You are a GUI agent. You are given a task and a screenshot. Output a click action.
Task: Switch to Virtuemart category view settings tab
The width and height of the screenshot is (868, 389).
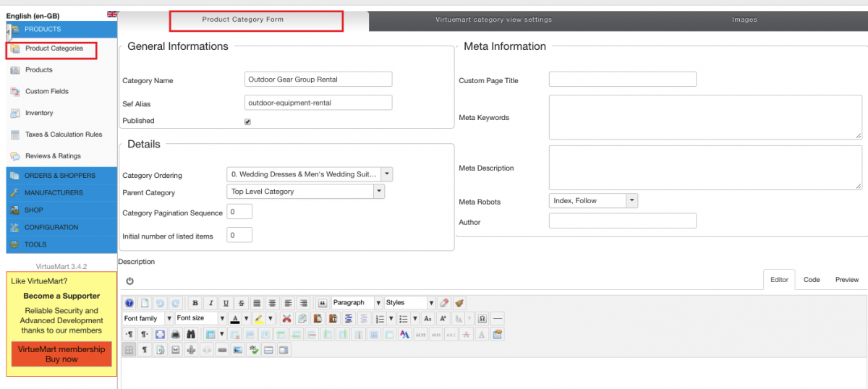(x=493, y=20)
